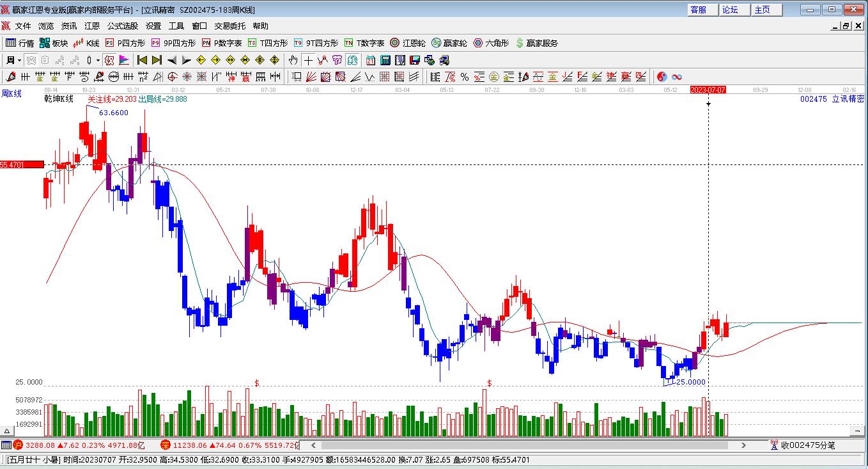The image size is (868, 469).
Task: Click the 客服 button
Action: [x=702, y=10]
